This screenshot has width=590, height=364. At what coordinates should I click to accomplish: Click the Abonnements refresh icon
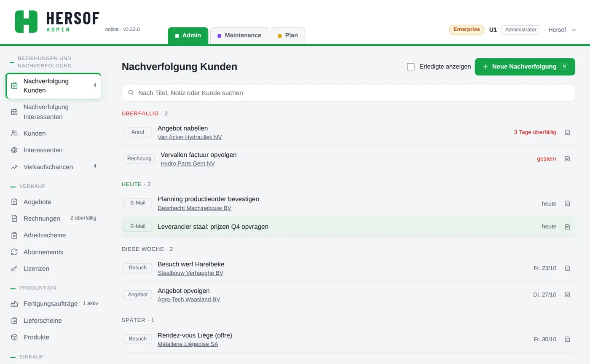14,252
